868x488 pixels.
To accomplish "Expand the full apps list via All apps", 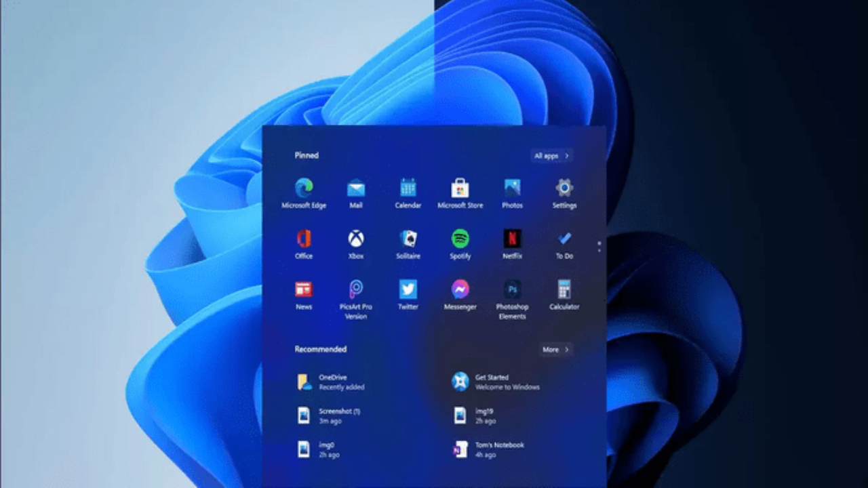I will click(551, 155).
